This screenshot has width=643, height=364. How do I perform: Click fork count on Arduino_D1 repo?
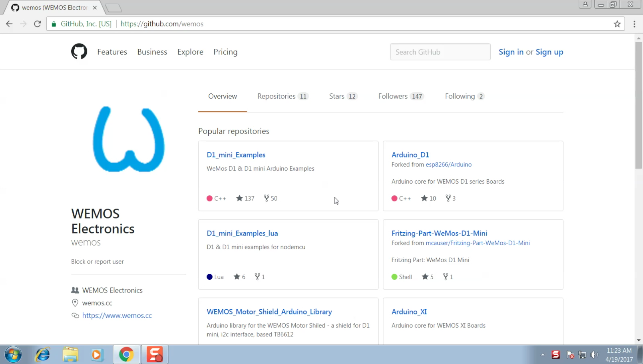click(x=450, y=198)
